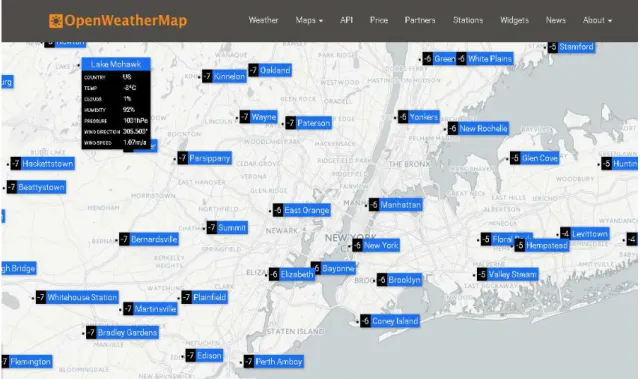Select the Bayonne city marker
The image size is (641, 379).
(334, 268)
